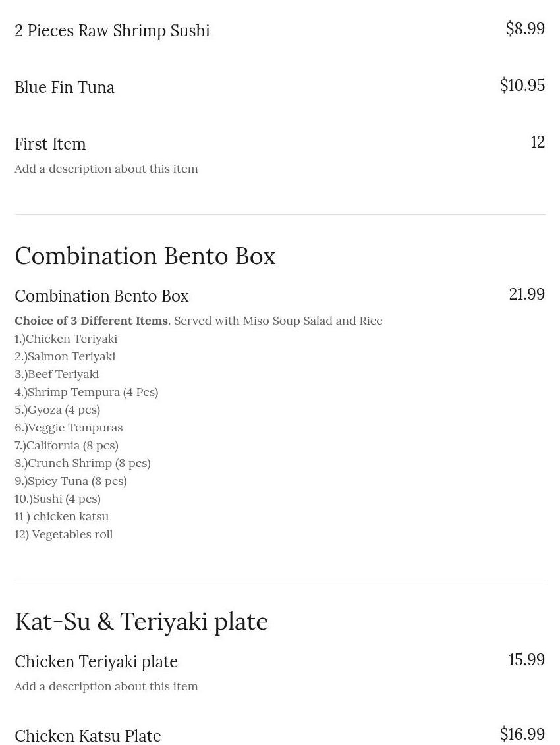
Task: Click the $16.99 Chicken Katsu Plate price
Action: click(x=522, y=734)
